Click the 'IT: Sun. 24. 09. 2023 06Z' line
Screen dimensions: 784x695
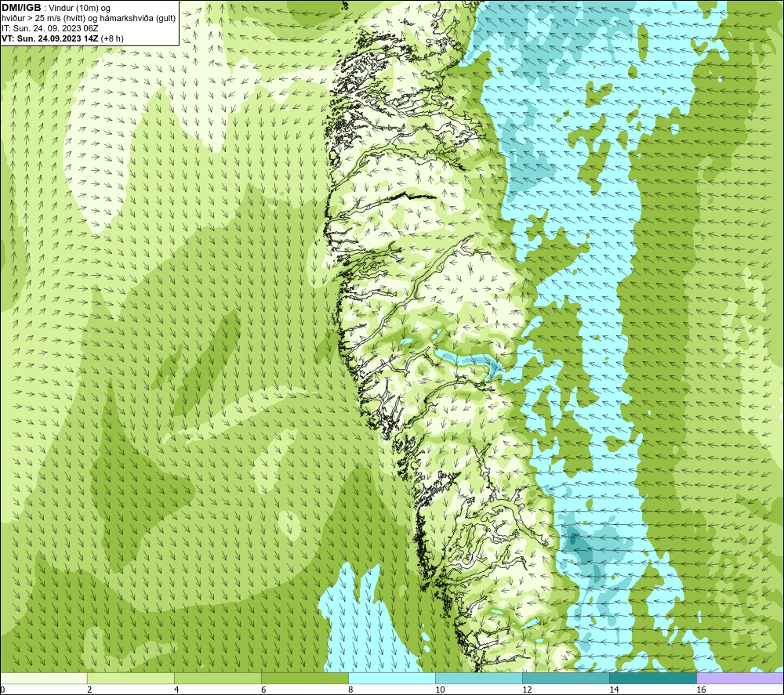[50, 28]
